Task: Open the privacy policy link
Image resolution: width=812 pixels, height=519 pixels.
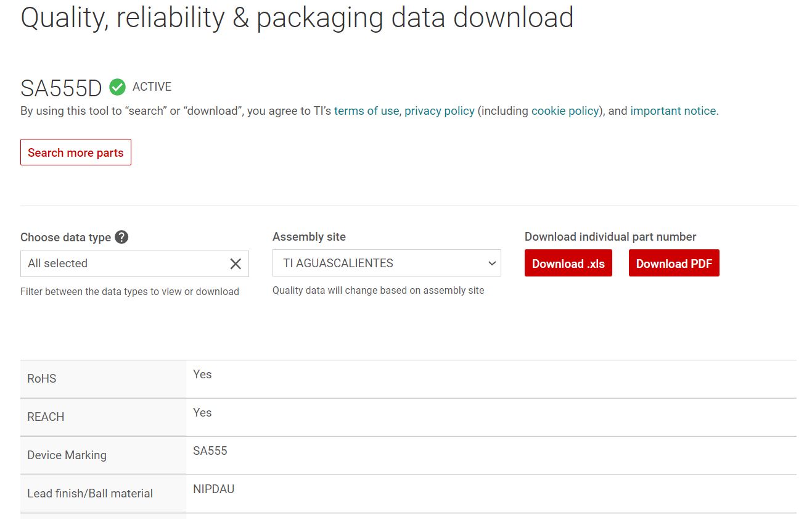Action: (x=440, y=111)
